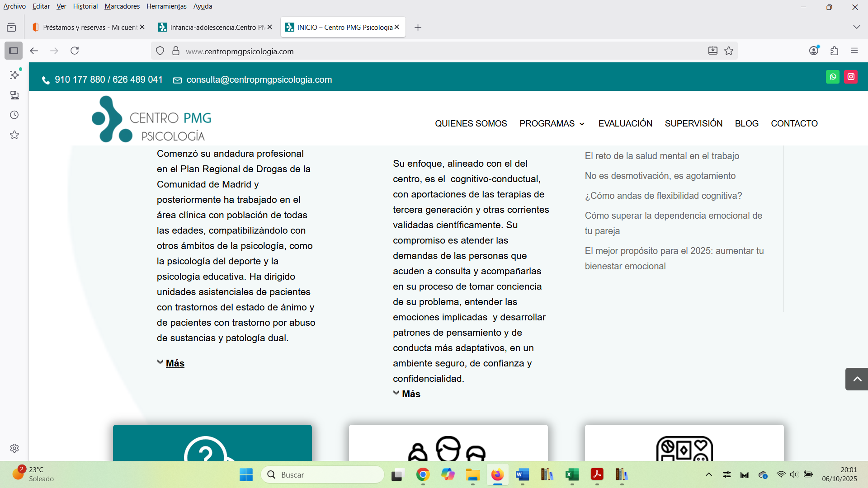This screenshot has width=868, height=488.
Task: Click the URL address bar
Action: pos(407,52)
